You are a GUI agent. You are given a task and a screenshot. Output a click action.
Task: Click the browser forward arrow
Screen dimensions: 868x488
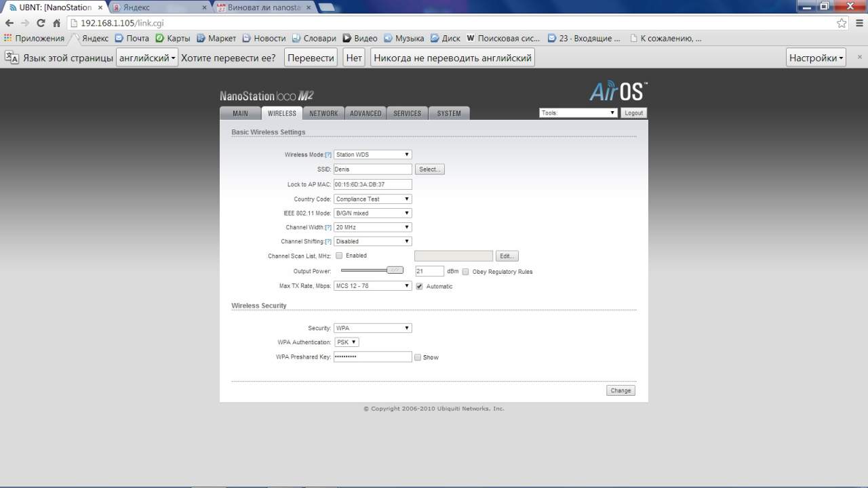25,23
